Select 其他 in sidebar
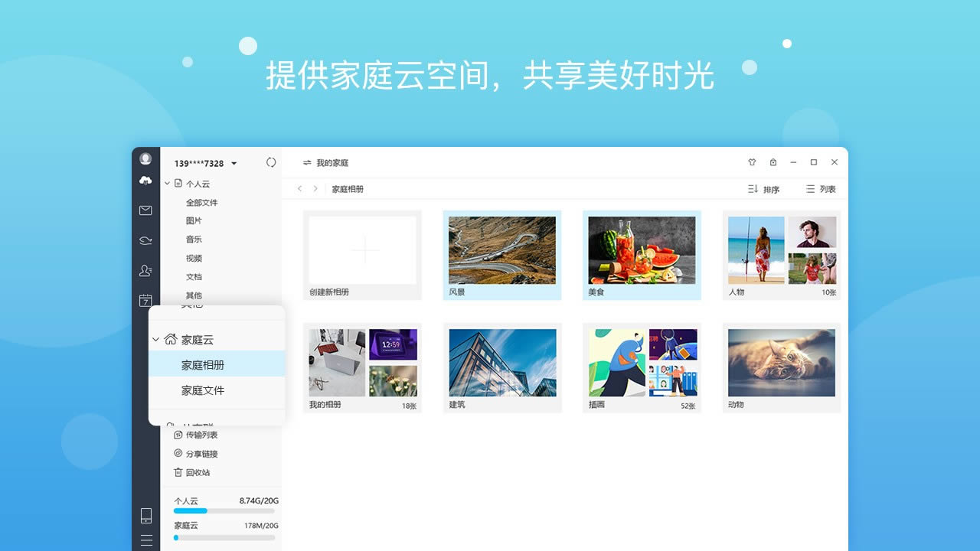Image resolution: width=980 pixels, height=551 pixels. [x=194, y=295]
